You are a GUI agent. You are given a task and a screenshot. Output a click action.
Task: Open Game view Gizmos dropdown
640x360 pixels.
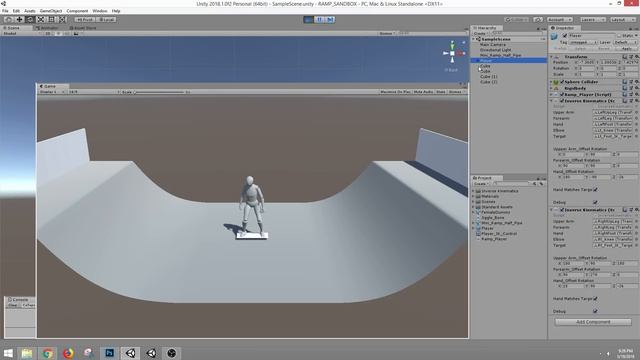(456, 92)
